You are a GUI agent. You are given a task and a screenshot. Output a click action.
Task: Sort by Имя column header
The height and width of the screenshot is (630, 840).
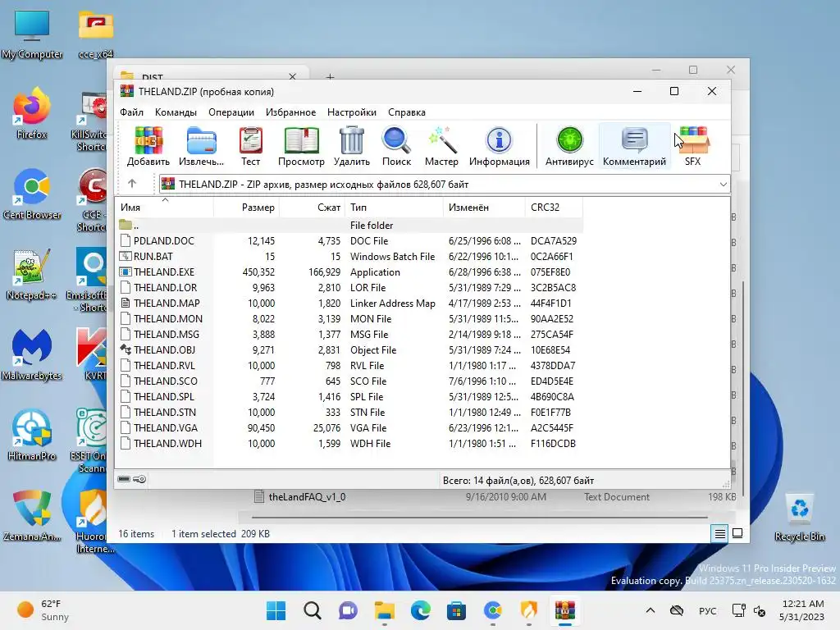click(x=165, y=208)
